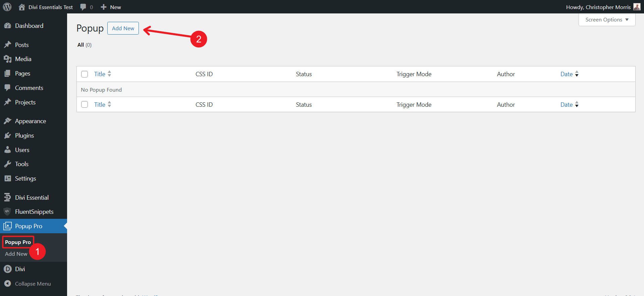The height and width of the screenshot is (296, 644).
Task: Open the comments bubble icon in admin bar
Action: pyautogui.click(x=83, y=7)
